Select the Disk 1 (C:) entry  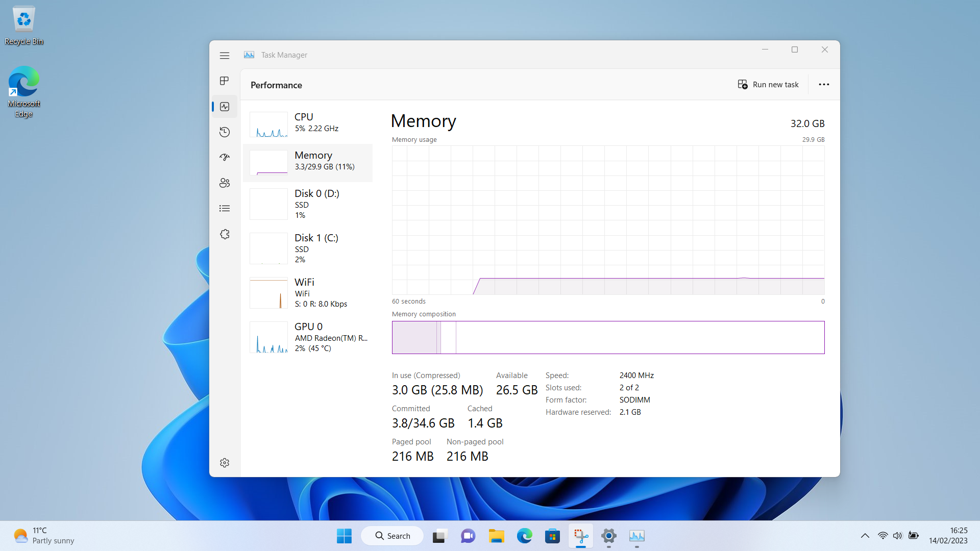(308, 248)
